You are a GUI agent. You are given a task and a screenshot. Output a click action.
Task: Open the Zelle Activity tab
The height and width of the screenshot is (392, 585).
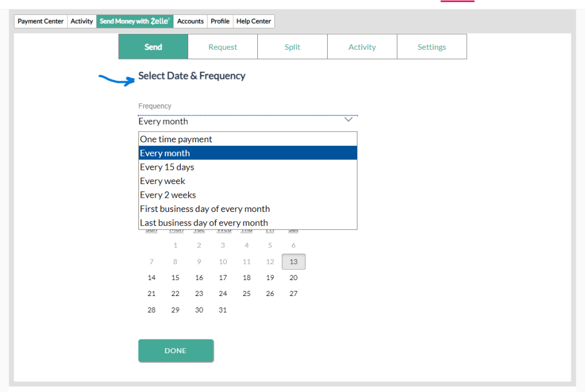coord(362,47)
